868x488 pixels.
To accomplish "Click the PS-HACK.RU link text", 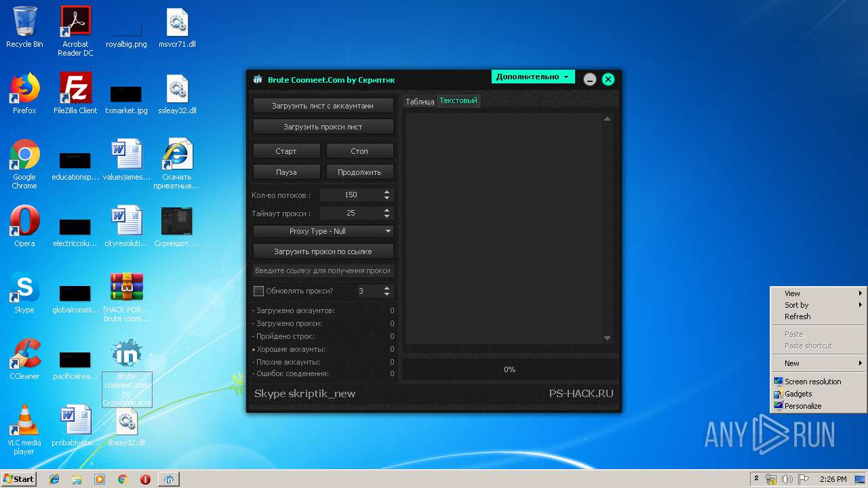I will coord(581,394).
